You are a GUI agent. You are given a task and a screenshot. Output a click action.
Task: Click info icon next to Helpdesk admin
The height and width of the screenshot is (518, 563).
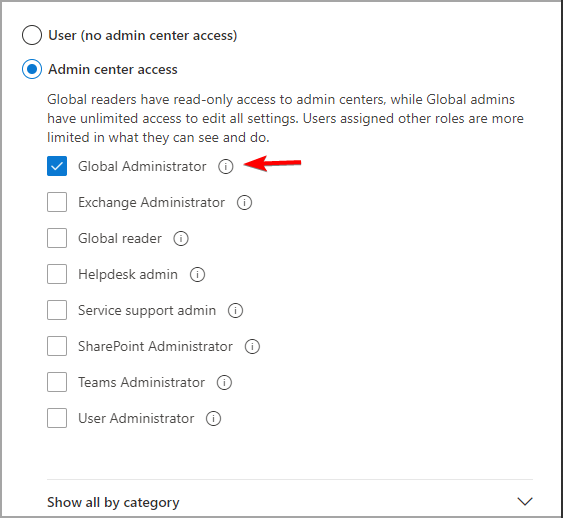[x=197, y=275]
